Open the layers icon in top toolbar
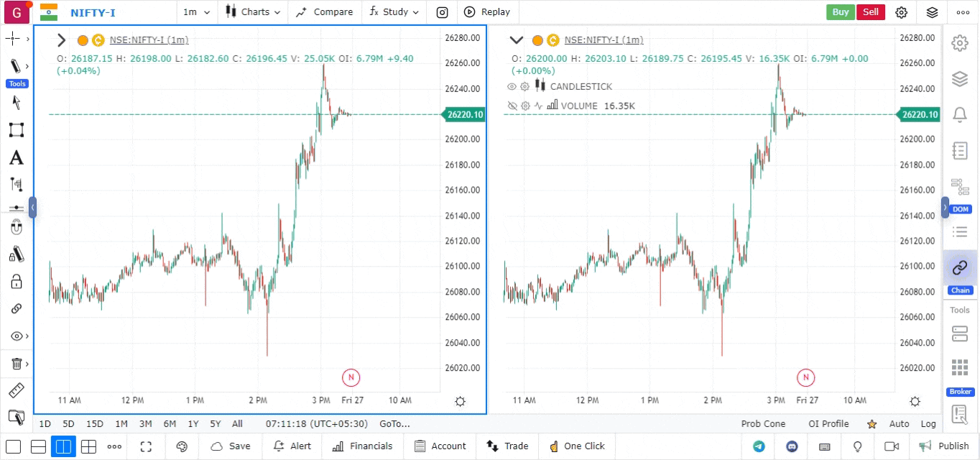The width and height of the screenshot is (980, 460). 932,12
